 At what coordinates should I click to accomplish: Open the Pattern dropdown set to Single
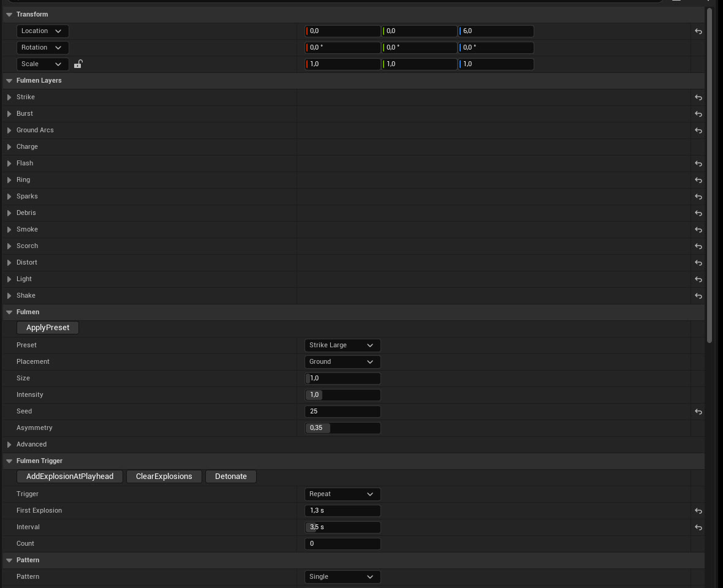(342, 576)
